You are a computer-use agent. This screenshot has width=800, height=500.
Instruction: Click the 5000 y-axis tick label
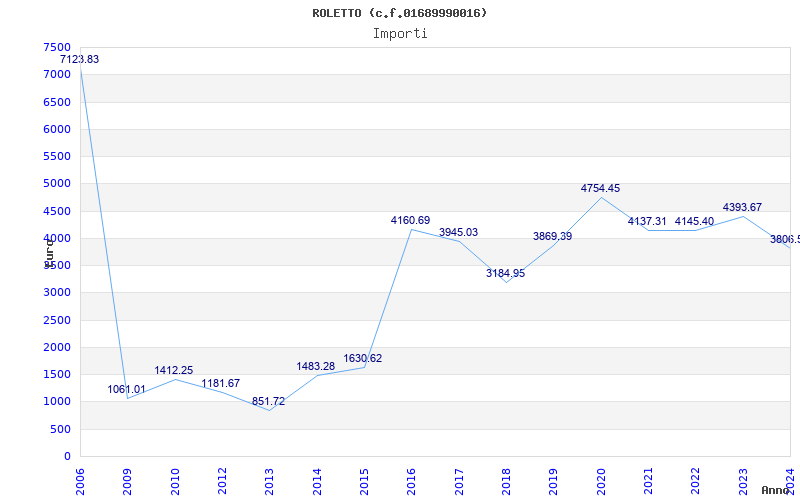click(x=57, y=184)
